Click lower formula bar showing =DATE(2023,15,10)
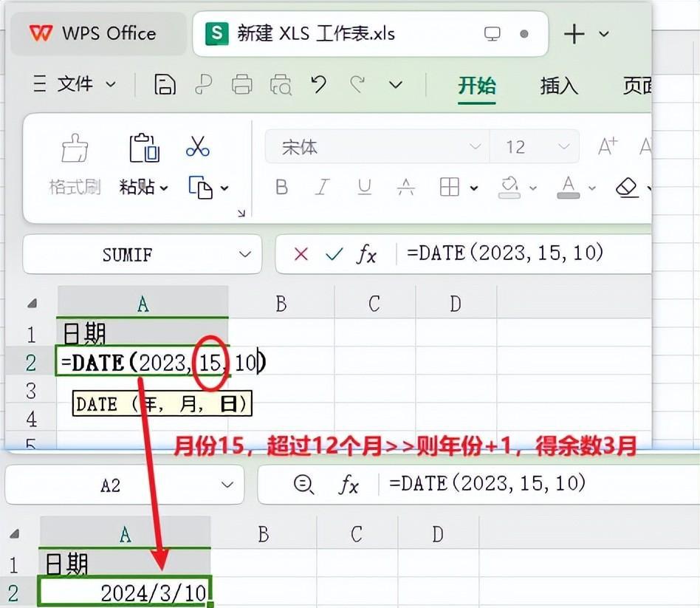Image resolution: width=700 pixels, height=608 pixels. coord(538,484)
